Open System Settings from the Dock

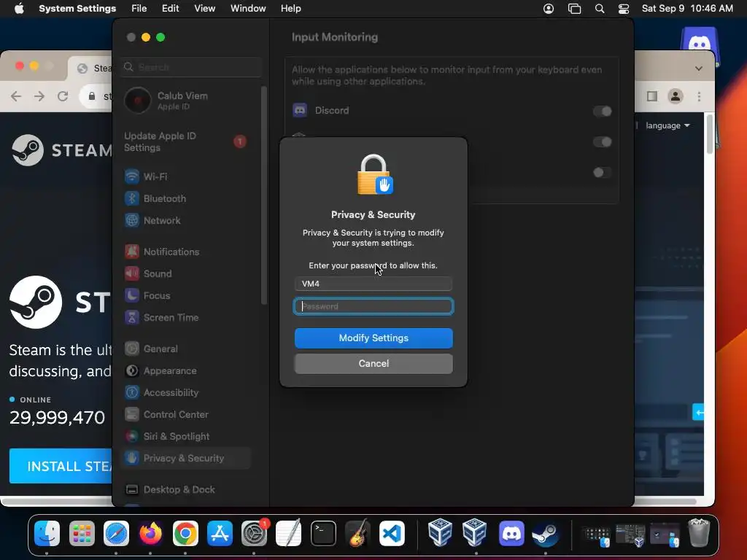(x=255, y=533)
